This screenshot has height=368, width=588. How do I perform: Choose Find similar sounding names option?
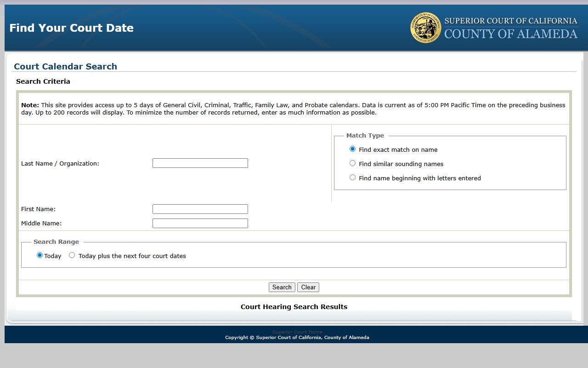(x=352, y=163)
